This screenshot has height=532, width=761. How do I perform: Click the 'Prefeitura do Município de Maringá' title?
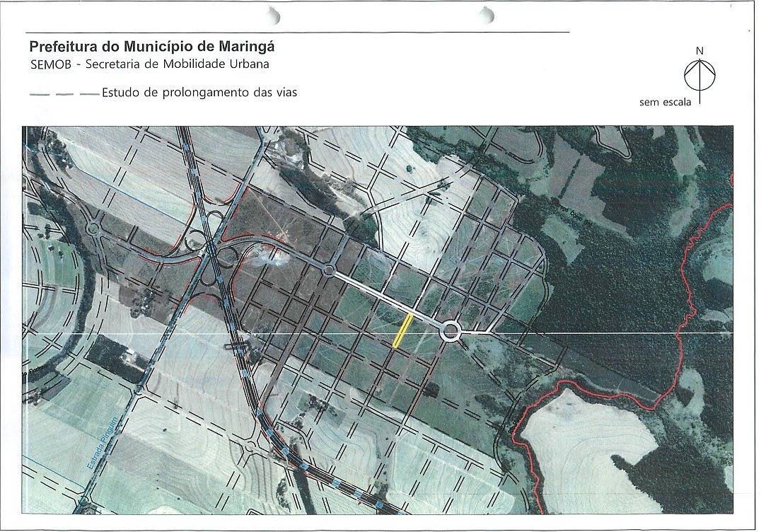click(x=152, y=47)
